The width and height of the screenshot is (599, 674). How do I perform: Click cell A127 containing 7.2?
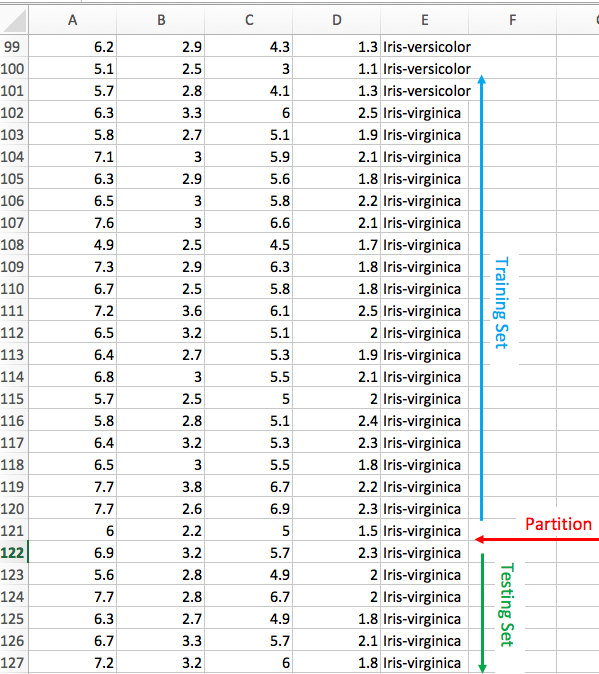(73, 663)
